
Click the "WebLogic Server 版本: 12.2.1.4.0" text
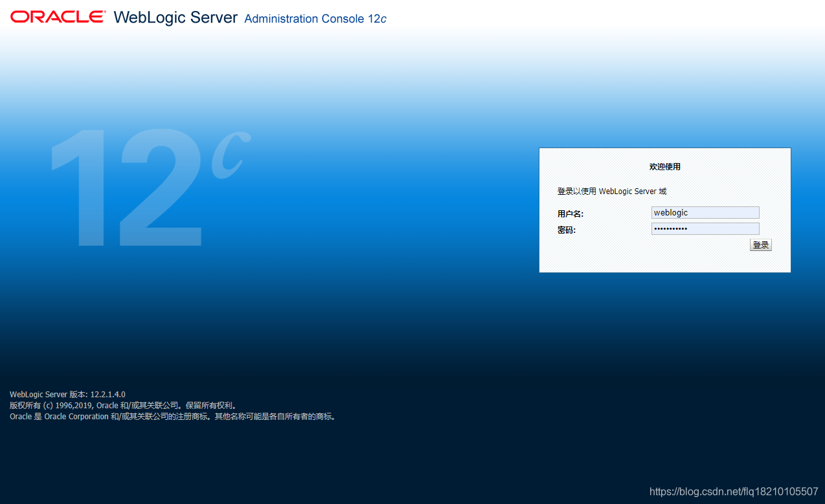(67, 394)
